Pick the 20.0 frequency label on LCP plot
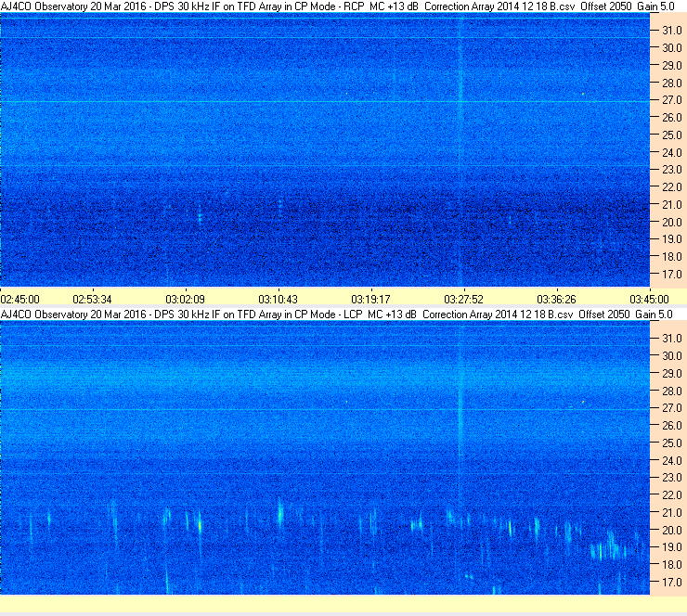Image resolution: width=687 pixels, height=616 pixels. (x=672, y=531)
